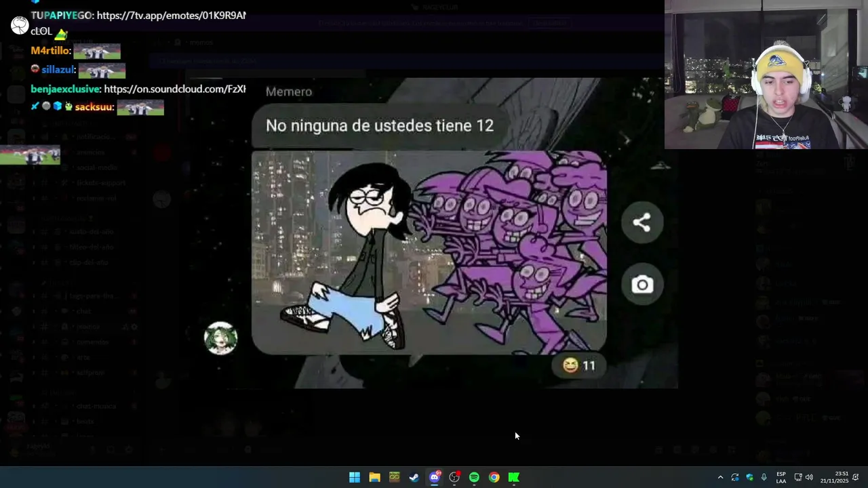Open Steam from the taskbar
Viewport: 868px width, 488px height.
click(414, 477)
